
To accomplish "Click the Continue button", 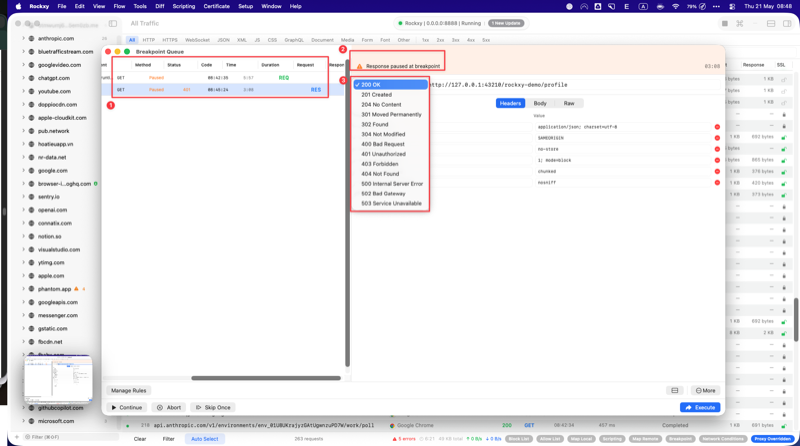I will point(127,407).
